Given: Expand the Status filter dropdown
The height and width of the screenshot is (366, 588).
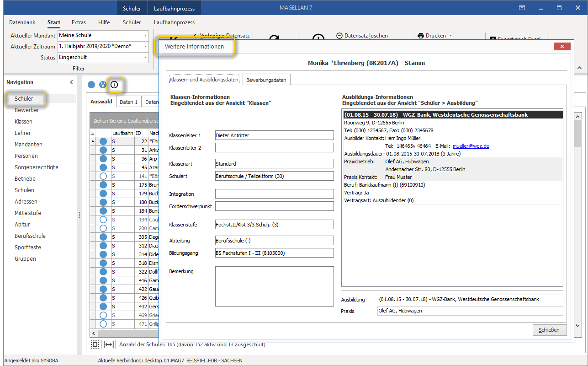Looking at the screenshot, I should (146, 57).
